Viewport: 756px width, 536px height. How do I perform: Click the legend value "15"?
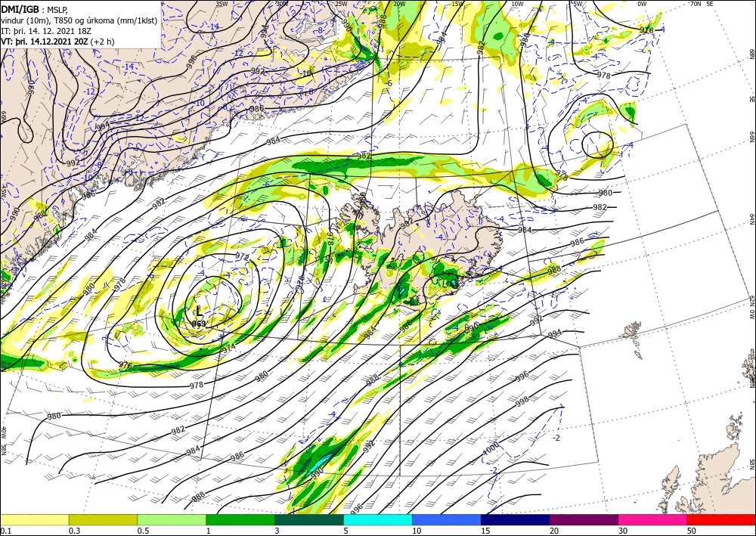coord(485,531)
